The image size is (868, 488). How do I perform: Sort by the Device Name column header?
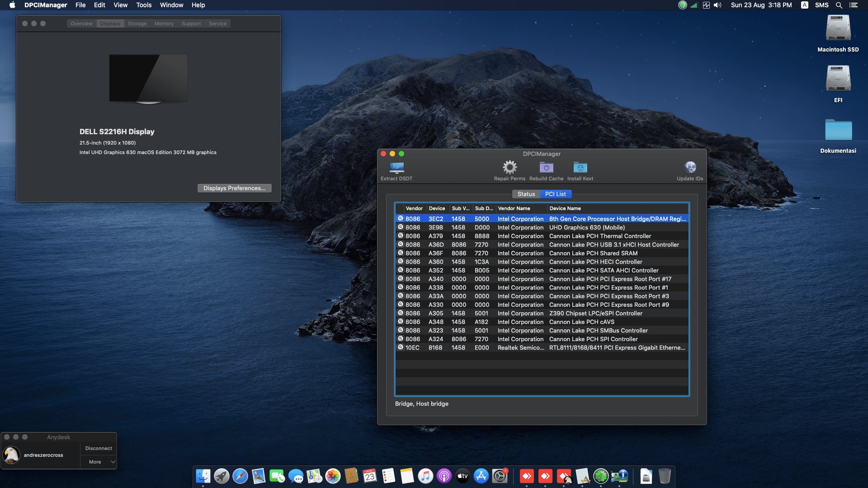point(617,208)
